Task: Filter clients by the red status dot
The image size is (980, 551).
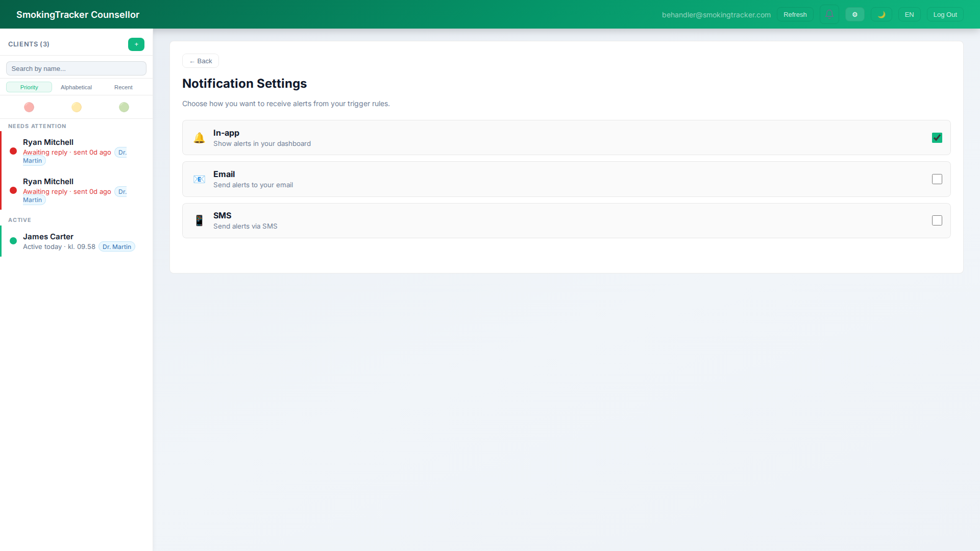Action: click(29, 107)
